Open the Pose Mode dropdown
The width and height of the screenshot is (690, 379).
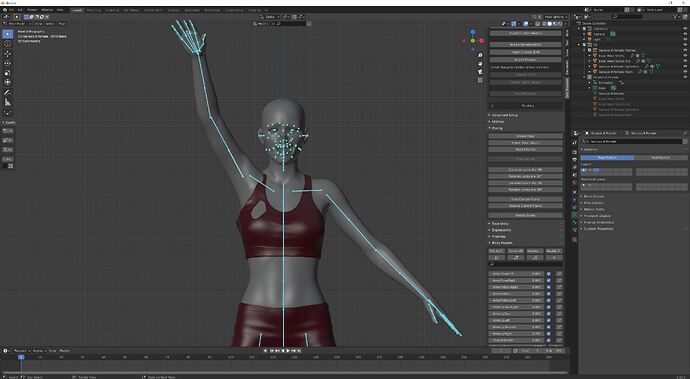[x=16, y=24]
